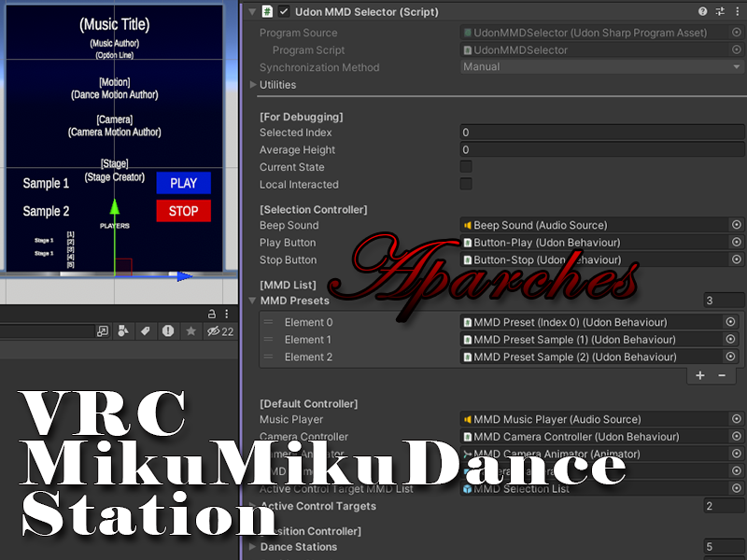Image resolution: width=747 pixels, height=560 pixels.
Task: Click the MMD Presets size field
Action: click(724, 301)
